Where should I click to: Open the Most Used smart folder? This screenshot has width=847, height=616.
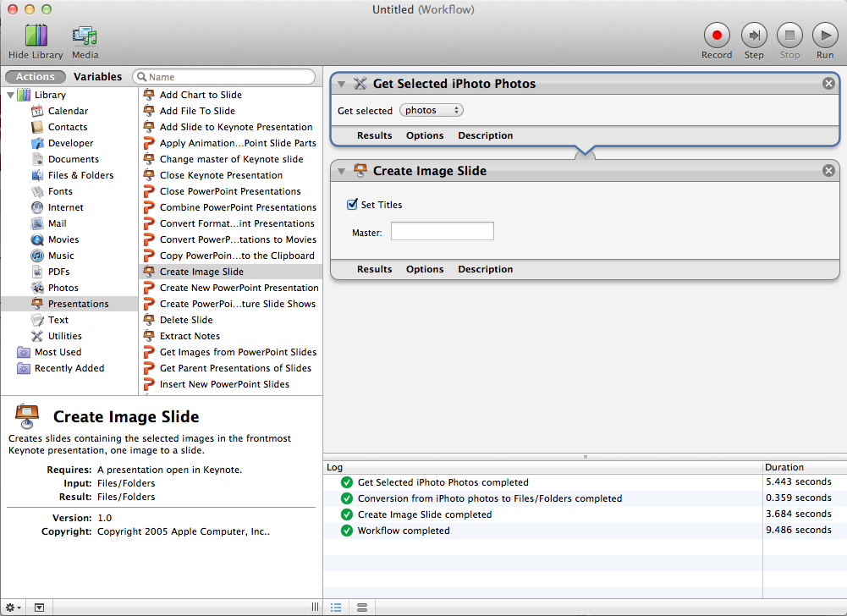pos(58,352)
